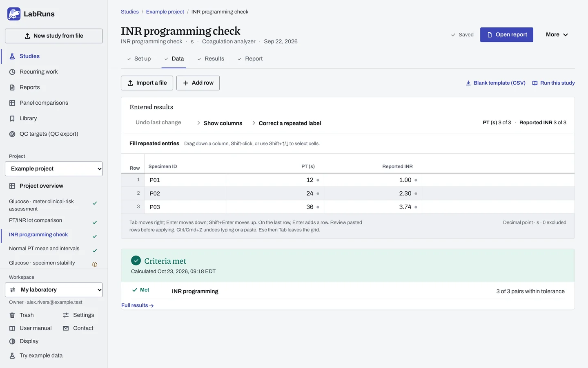Expand the More menu
This screenshot has width=588, height=368.
tap(557, 35)
